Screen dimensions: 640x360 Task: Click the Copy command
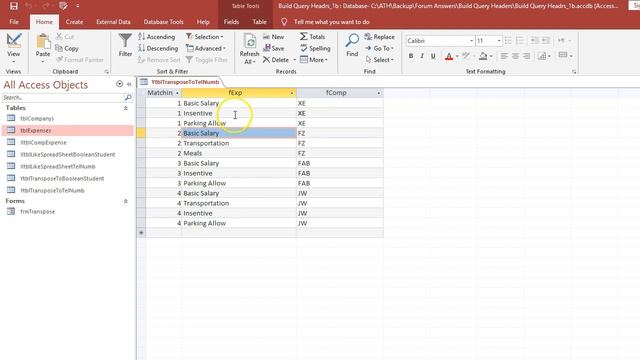point(67,48)
